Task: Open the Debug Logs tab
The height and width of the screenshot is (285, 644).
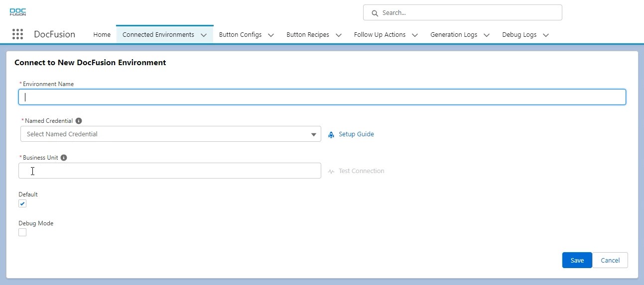Action: tap(519, 35)
